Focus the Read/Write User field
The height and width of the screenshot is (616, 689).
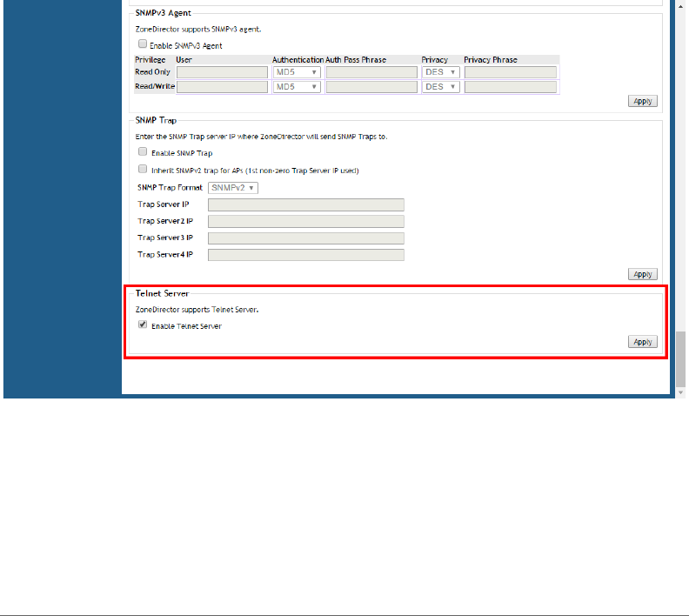tap(223, 87)
